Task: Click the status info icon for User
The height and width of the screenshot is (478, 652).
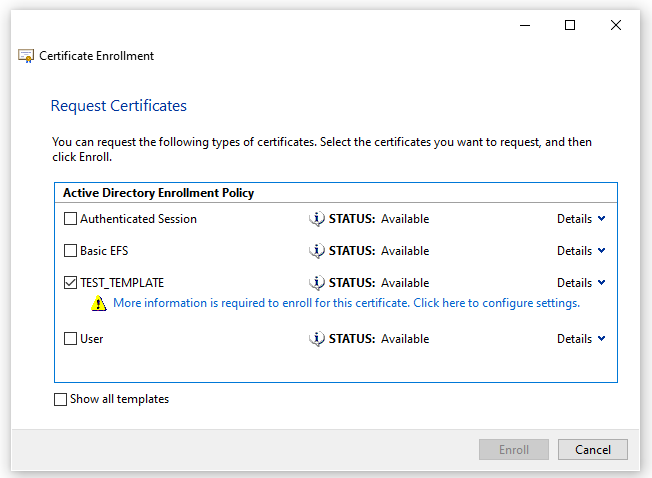Action: (x=317, y=339)
